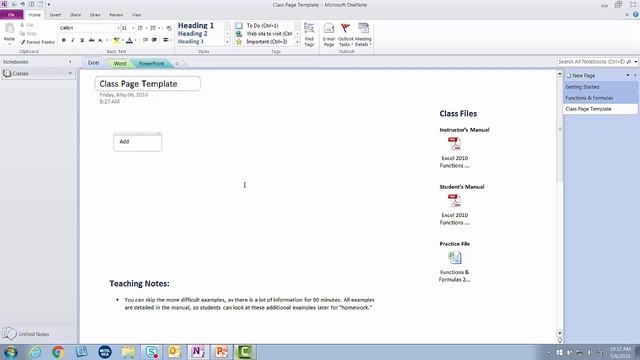
Task: Open PowerPoint from taskbar
Action: tap(221, 352)
